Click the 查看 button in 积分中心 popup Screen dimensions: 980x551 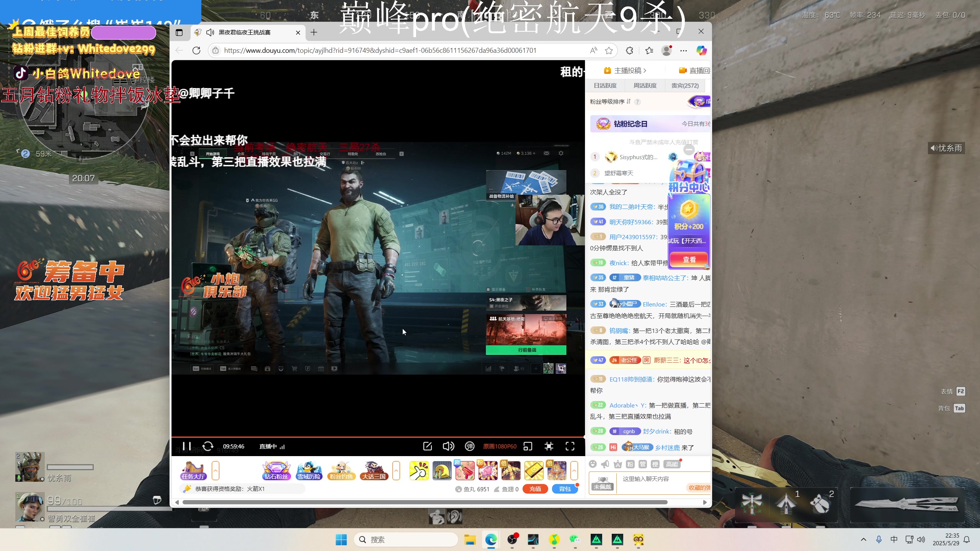click(x=689, y=259)
